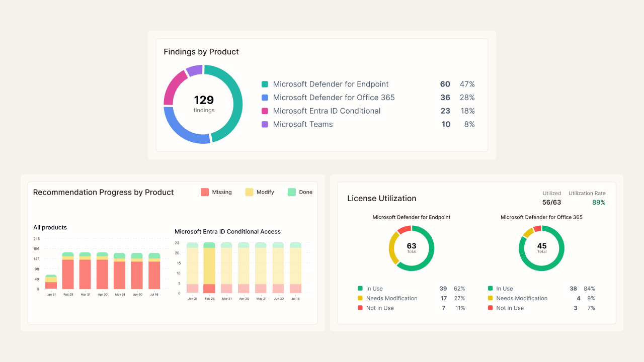The width and height of the screenshot is (644, 362).
Task: Click the Utilized value "56/63"
Action: tap(551, 203)
